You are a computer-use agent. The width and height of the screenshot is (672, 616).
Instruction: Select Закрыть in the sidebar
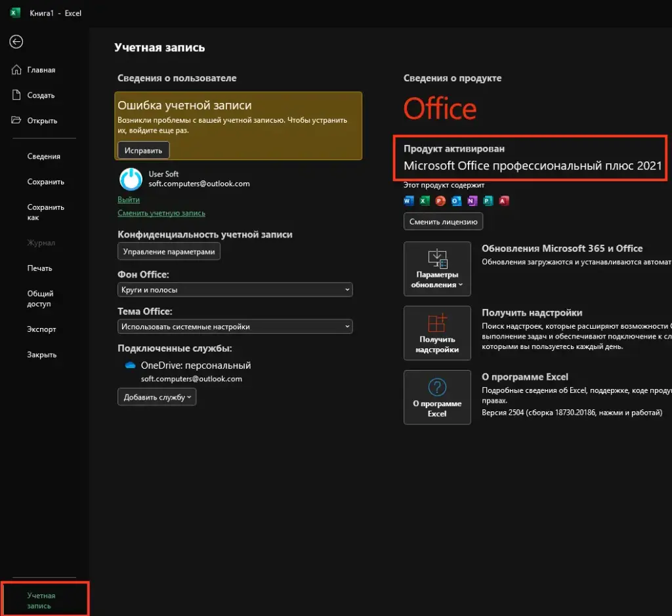42,355
